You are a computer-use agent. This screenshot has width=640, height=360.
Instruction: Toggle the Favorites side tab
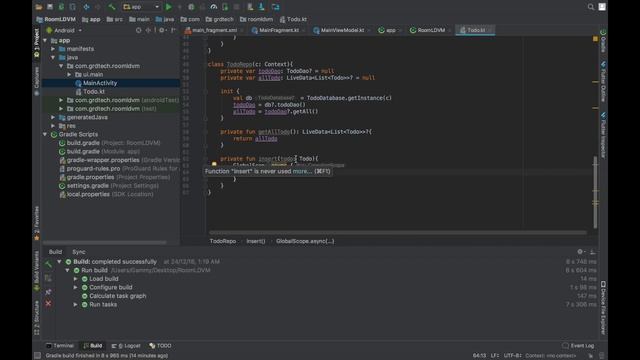[x=37, y=223]
